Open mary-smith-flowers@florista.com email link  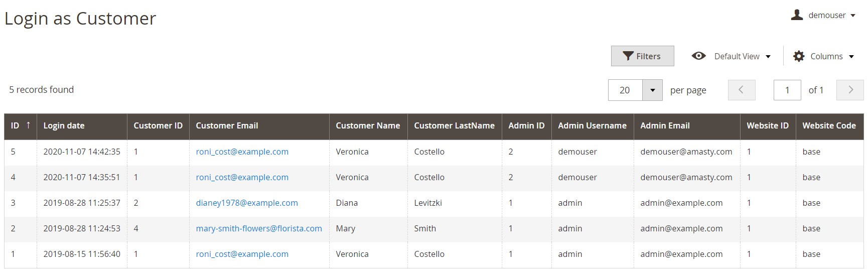click(258, 228)
